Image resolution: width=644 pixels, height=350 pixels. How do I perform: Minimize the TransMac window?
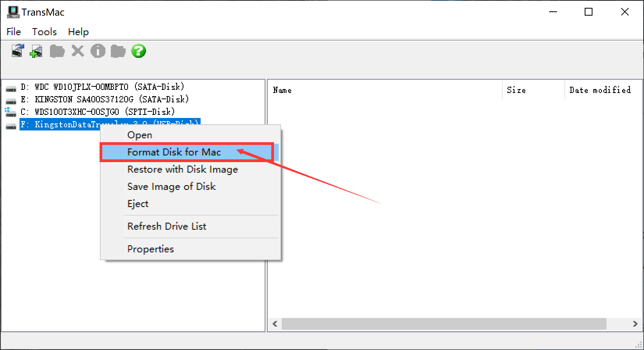point(553,12)
